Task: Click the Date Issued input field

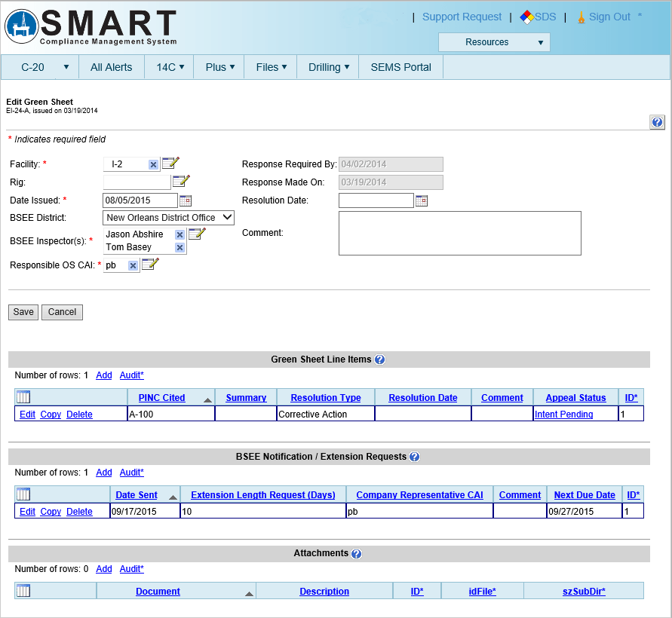Action: tap(140, 200)
